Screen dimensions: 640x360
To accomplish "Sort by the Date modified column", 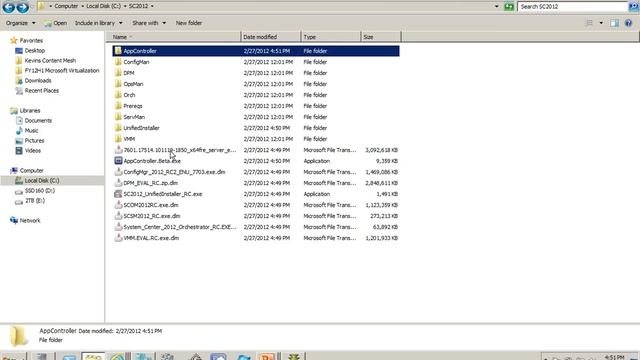I will (x=271, y=37).
